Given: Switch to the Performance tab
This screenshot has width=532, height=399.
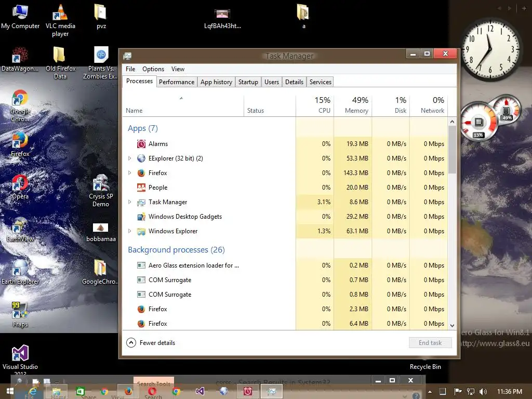Looking at the screenshot, I should click(x=177, y=82).
